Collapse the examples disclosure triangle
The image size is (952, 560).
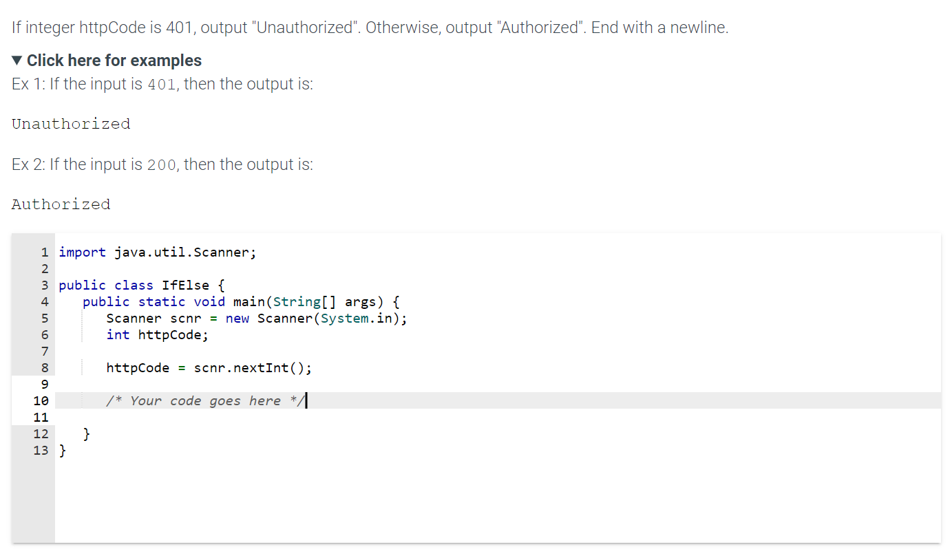click(16, 61)
